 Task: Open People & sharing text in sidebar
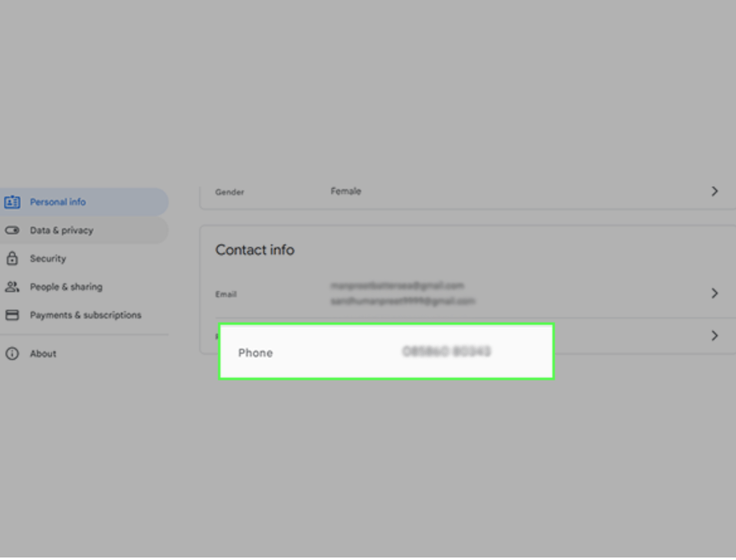point(66,287)
